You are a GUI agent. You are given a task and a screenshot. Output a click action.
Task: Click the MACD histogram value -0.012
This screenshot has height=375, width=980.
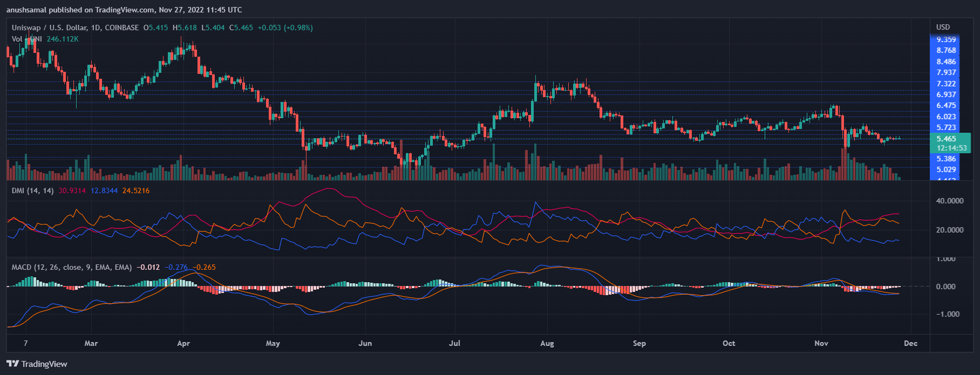148,267
